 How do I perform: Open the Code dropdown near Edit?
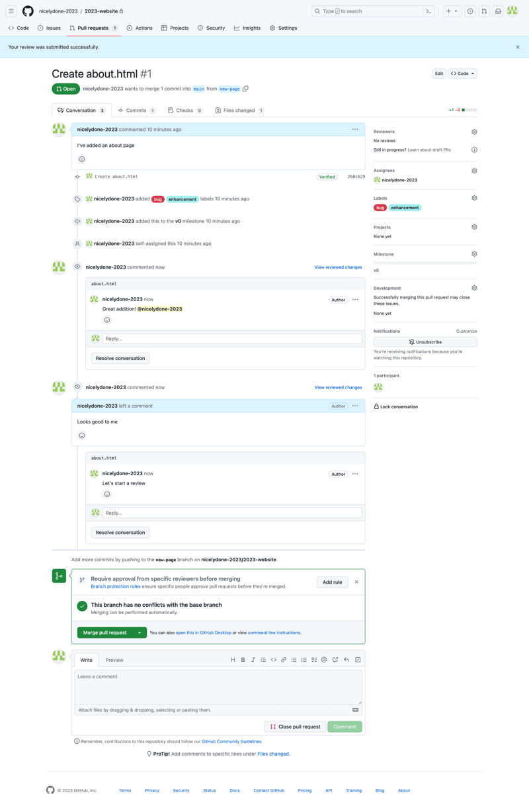[x=462, y=73]
